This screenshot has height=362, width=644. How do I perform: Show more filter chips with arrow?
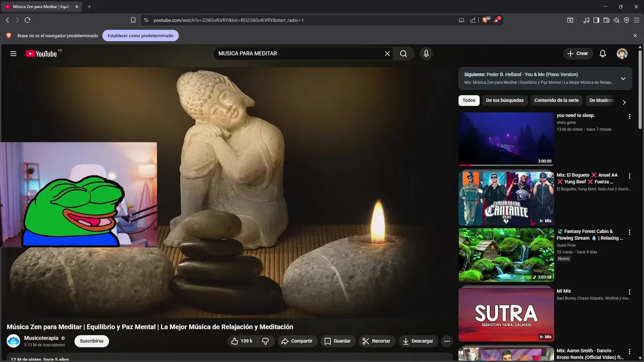(624, 103)
